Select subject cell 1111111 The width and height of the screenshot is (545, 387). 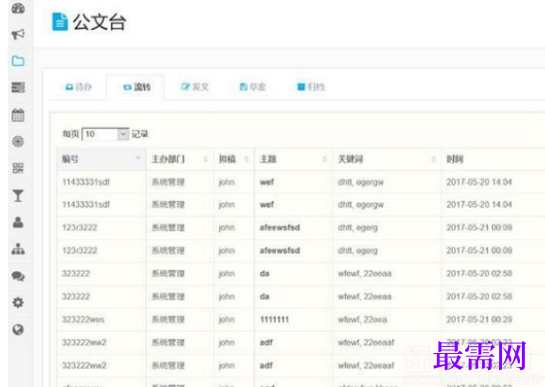click(x=274, y=320)
